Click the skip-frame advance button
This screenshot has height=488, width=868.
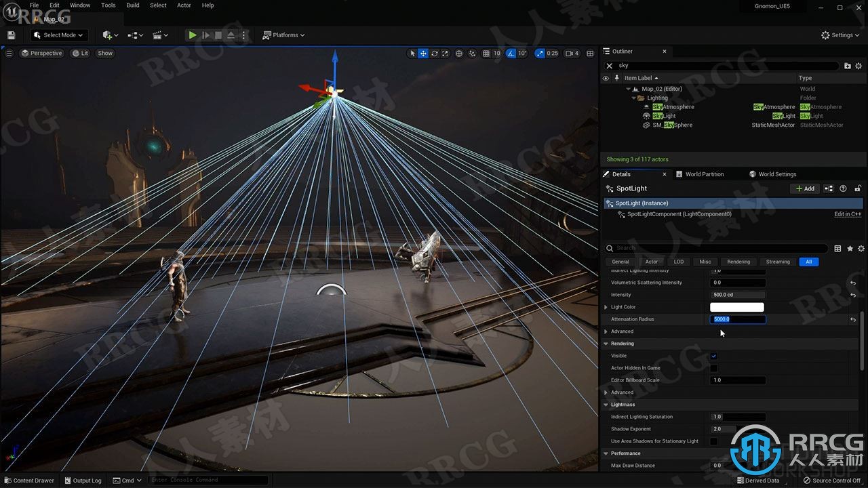tap(205, 35)
